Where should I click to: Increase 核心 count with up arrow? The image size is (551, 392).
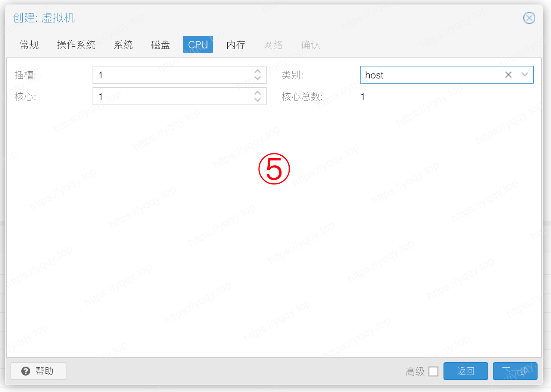(x=257, y=93)
